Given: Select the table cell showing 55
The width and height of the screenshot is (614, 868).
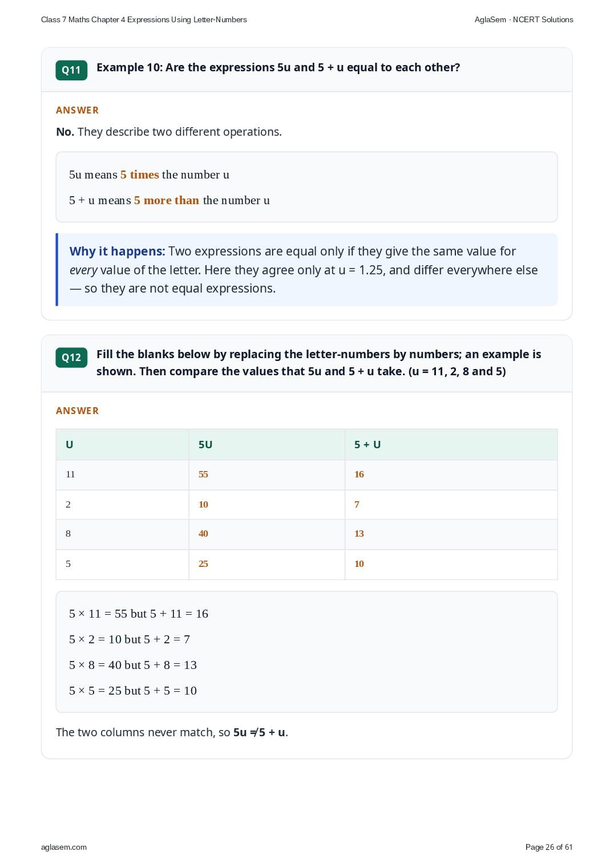Looking at the screenshot, I should pos(267,475).
